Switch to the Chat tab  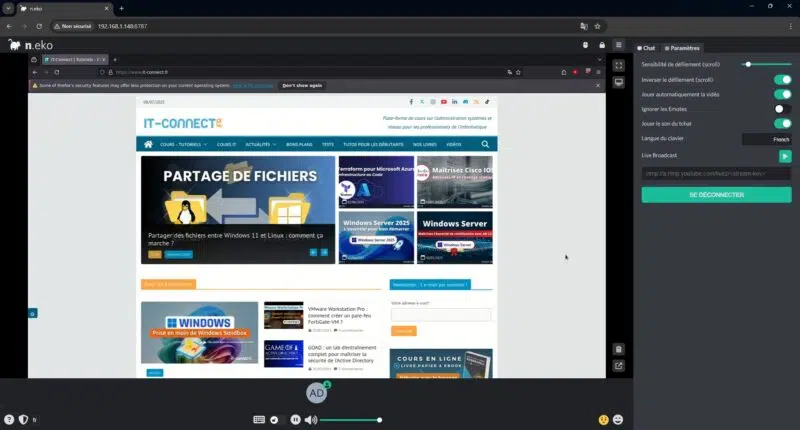coord(646,48)
